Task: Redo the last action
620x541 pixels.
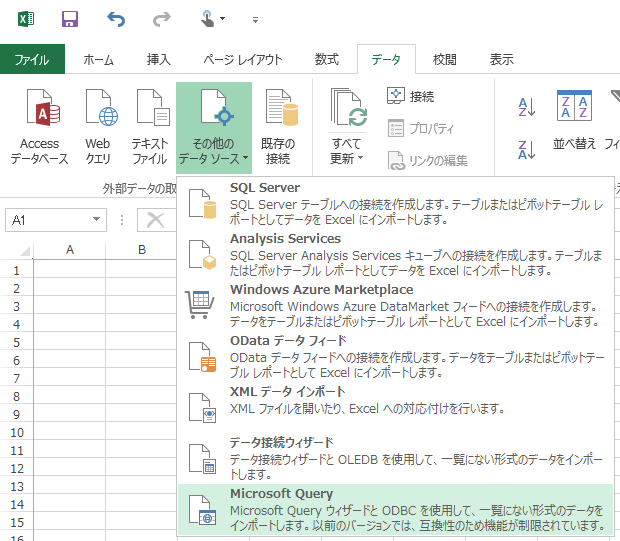Action: coord(162,19)
